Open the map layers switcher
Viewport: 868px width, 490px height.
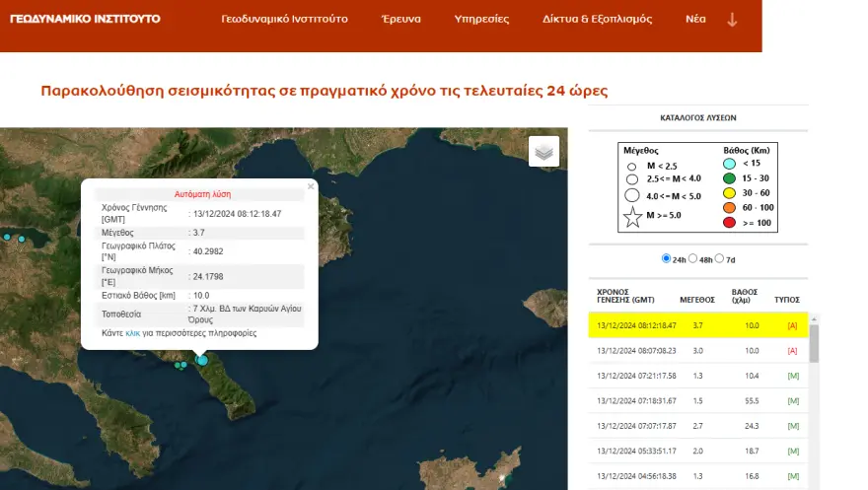pos(543,151)
